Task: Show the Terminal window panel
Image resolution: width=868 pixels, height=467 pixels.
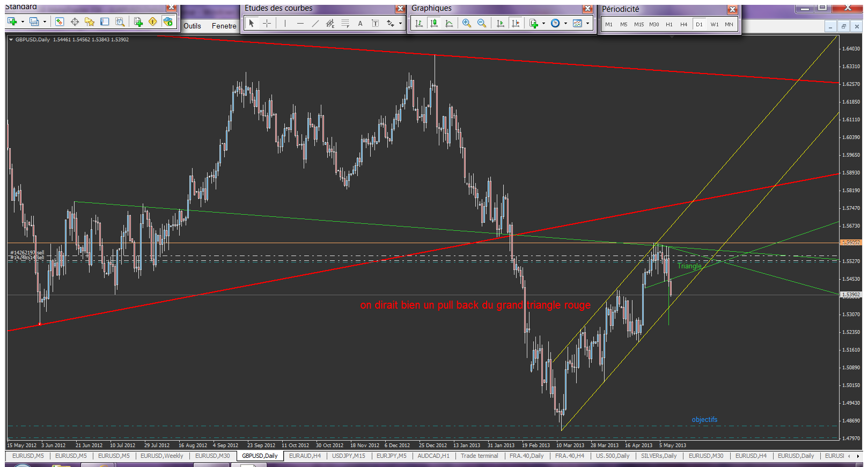Action: pyautogui.click(x=105, y=21)
